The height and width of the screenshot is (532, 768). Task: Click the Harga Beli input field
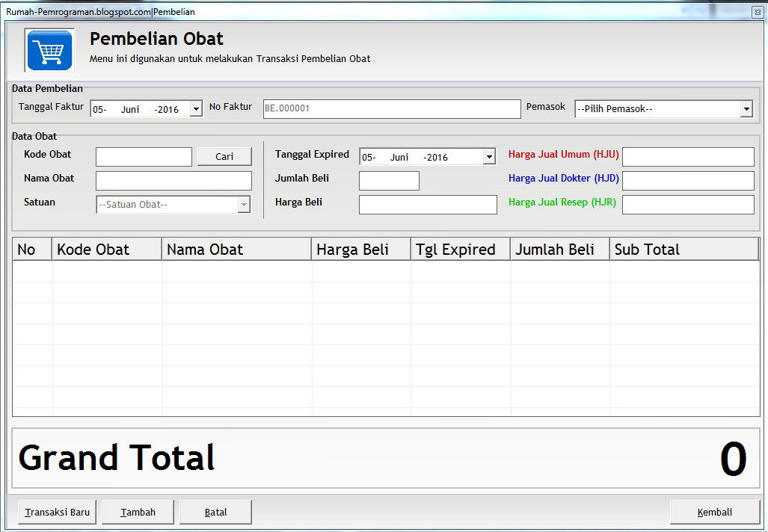coord(427,204)
